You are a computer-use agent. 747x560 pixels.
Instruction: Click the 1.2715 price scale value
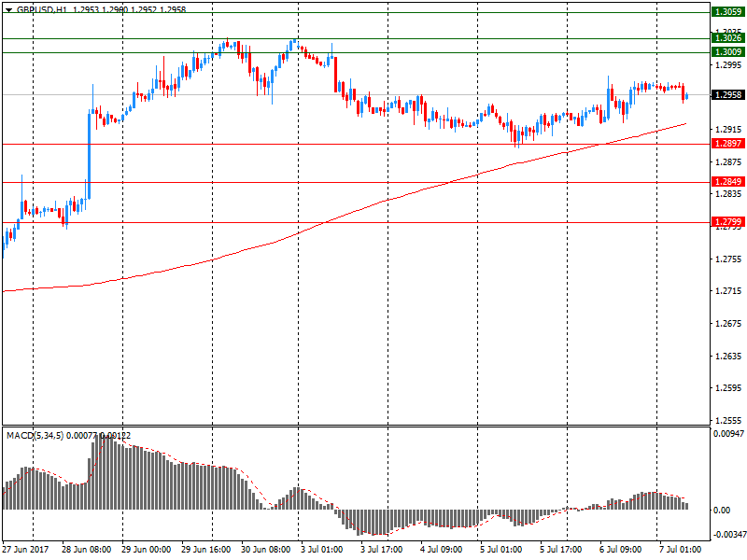[728, 291]
